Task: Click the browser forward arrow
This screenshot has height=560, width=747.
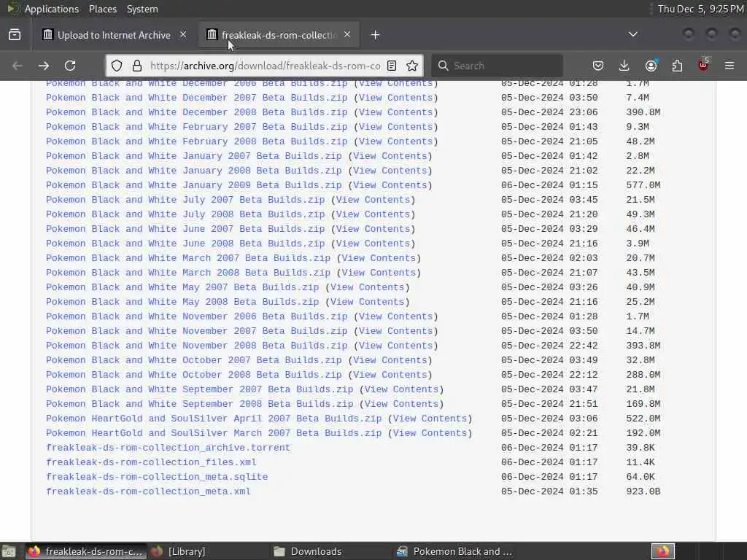Action: coord(44,66)
